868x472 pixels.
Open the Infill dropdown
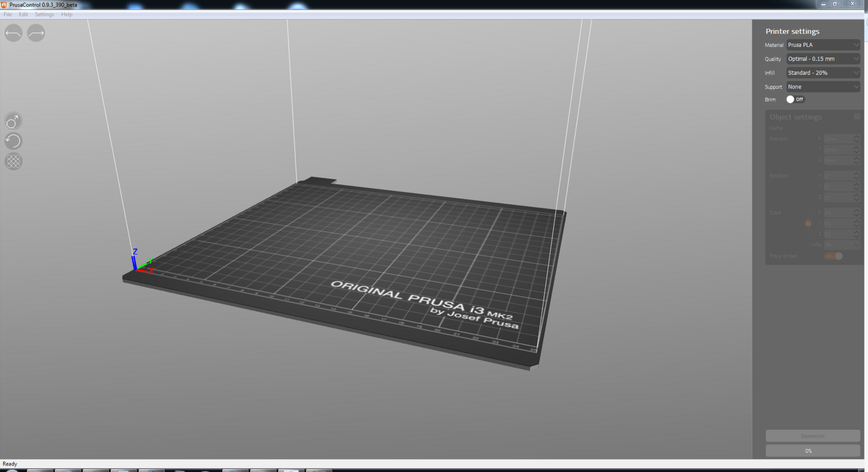coord(823,73)
